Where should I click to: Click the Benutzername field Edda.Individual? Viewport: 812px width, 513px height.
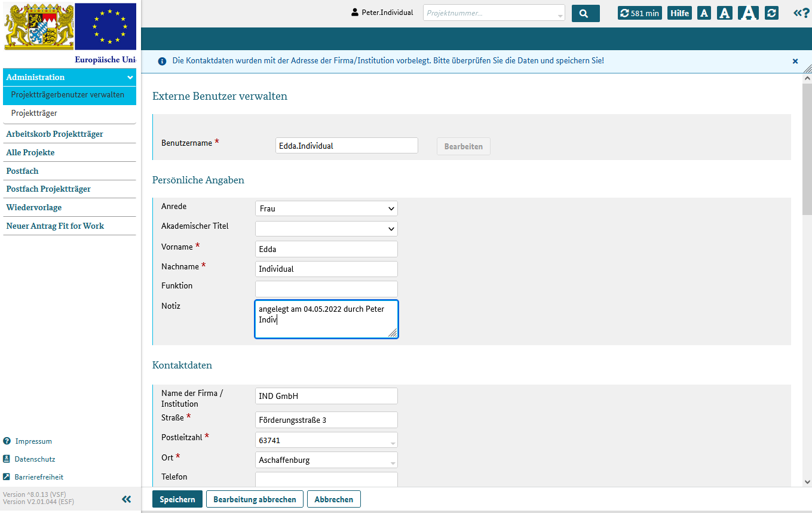347,146
